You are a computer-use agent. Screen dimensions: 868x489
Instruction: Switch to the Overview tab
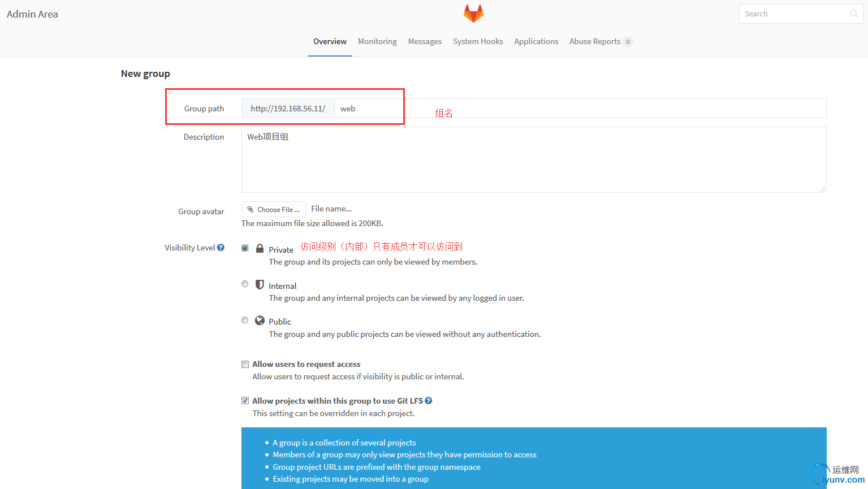click(x=330, y=41)
